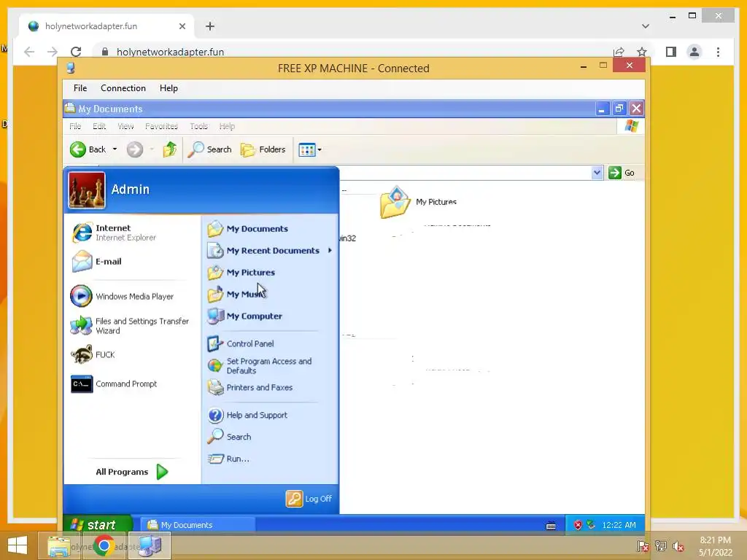Toggle the Folders pane button

(x=263, y=149)
